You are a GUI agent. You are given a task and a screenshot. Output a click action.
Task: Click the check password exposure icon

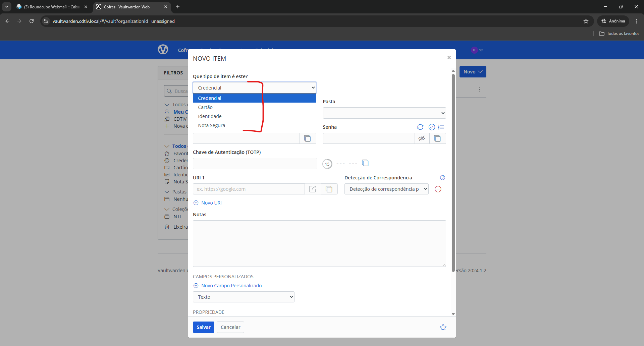pos(432,127)
